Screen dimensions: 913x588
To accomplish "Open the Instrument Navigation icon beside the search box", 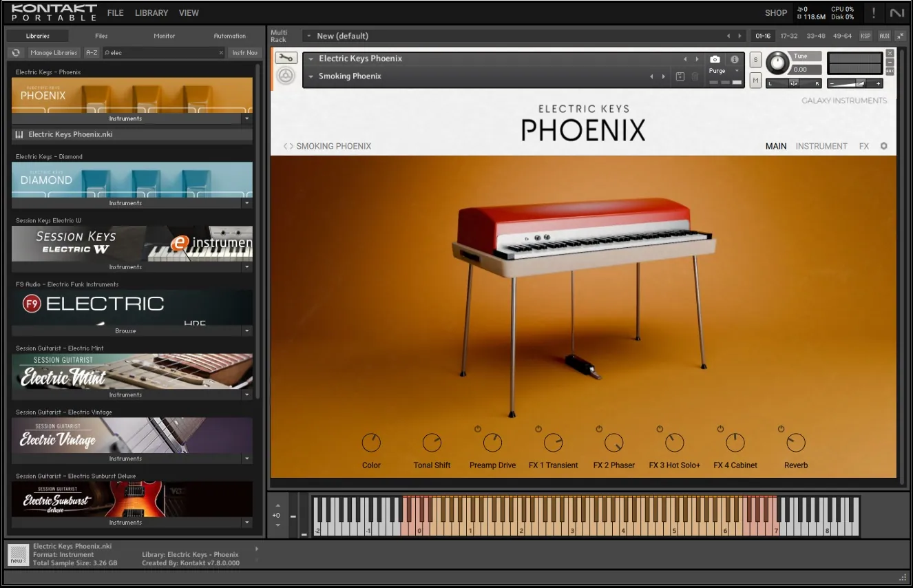I will (244, 52).
